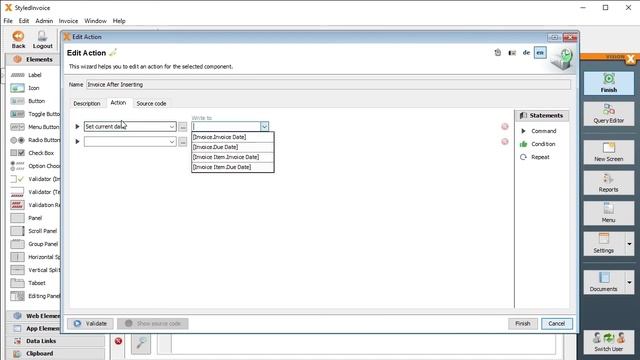Click the green Finish sidebar icon
640x360 pixels.
[609, 83]
